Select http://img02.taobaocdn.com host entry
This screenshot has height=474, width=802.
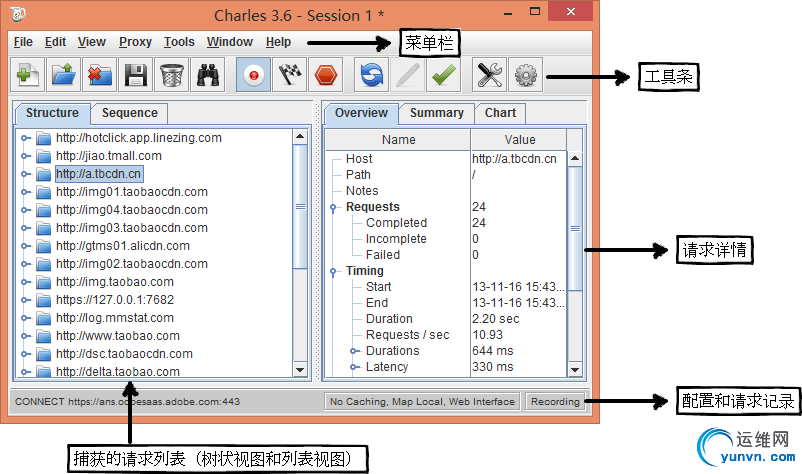[131, 264]
